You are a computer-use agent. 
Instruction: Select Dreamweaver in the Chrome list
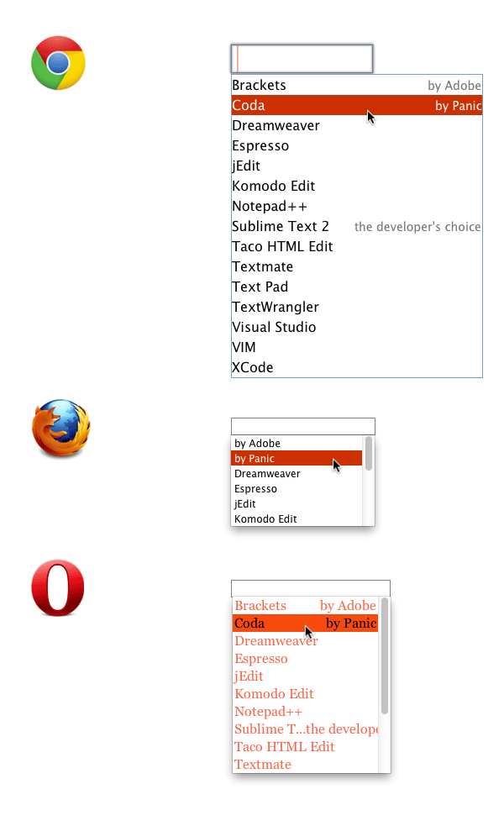[356, 125]
